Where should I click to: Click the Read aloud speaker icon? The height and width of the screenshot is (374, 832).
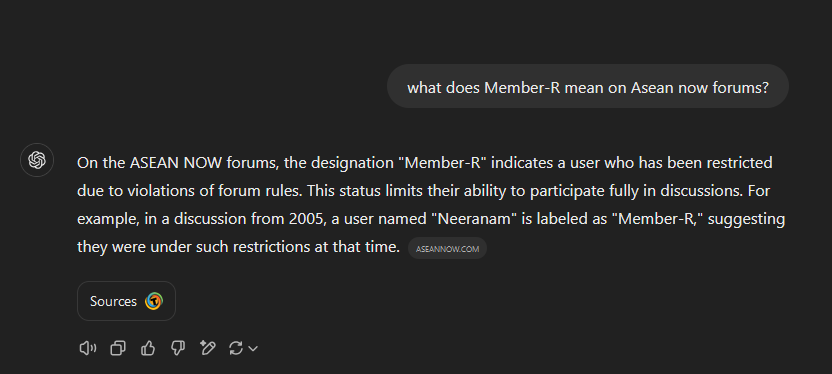coord(88,348)
